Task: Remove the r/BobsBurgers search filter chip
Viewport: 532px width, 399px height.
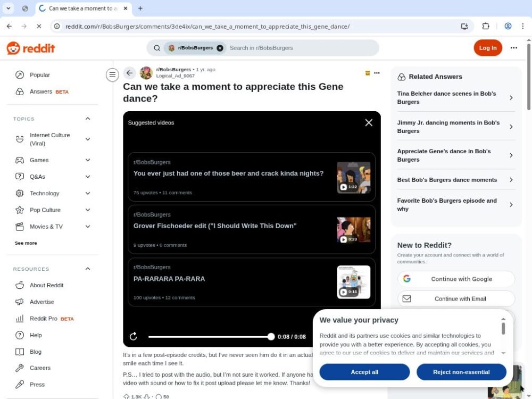Action: click(x=220, y=48)
